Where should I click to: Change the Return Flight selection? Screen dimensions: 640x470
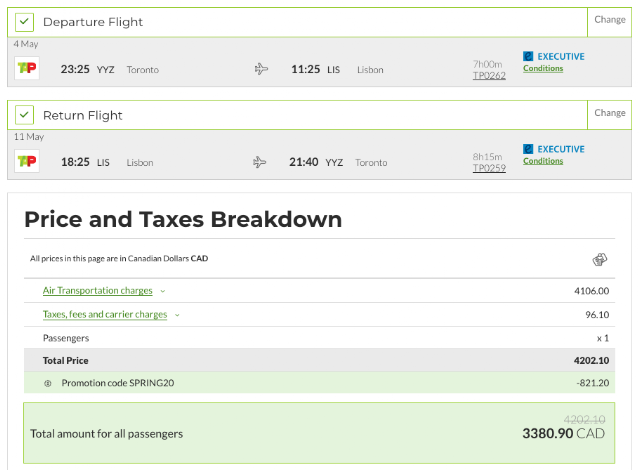point(609,115)
